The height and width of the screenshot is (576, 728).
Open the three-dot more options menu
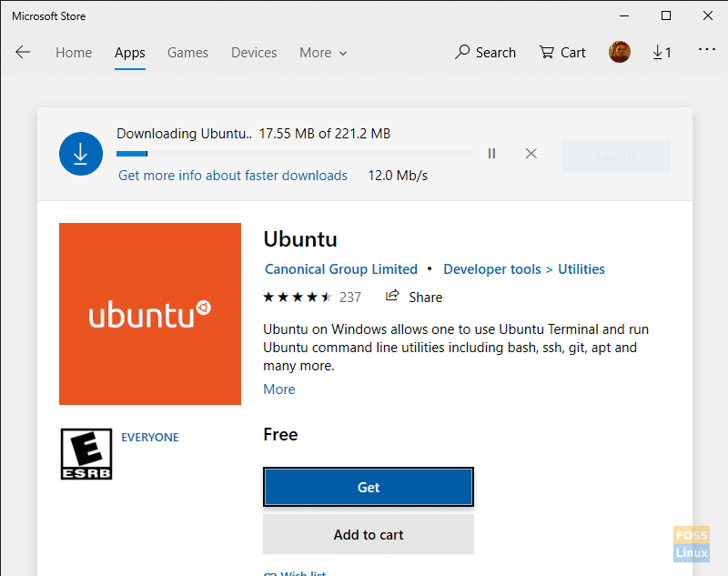pos(707,49)
